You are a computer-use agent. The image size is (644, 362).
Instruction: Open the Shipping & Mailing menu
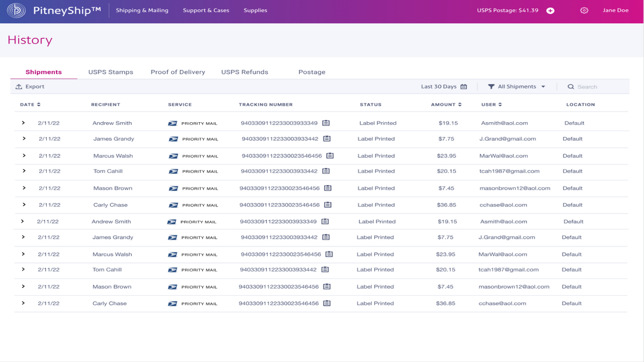click(x=142, y=11)
